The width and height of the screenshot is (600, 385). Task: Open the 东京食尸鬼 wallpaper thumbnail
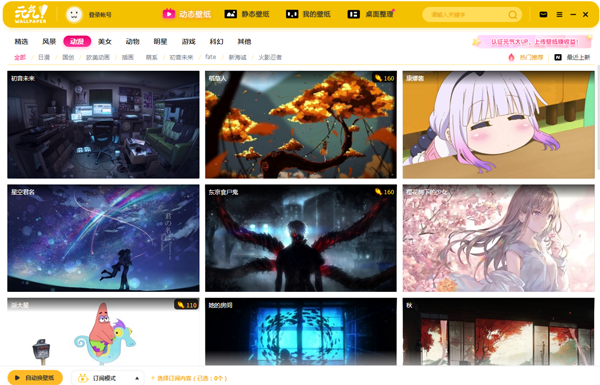pyautogui.click(x=301, y=238)
